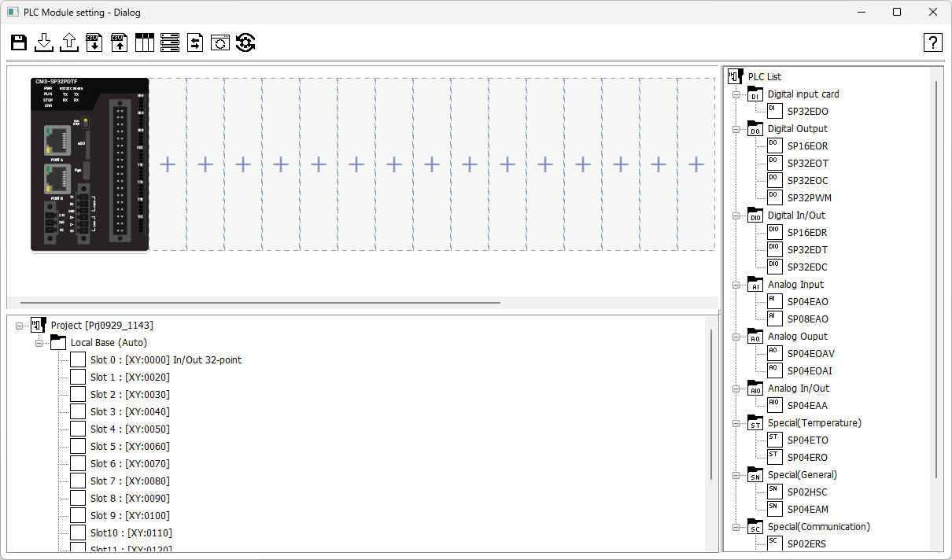Screen dimensions: 952x560
Task: Enable the Slot 7 [XY:0080] checkbox
Action: click(x=78, y=481)
